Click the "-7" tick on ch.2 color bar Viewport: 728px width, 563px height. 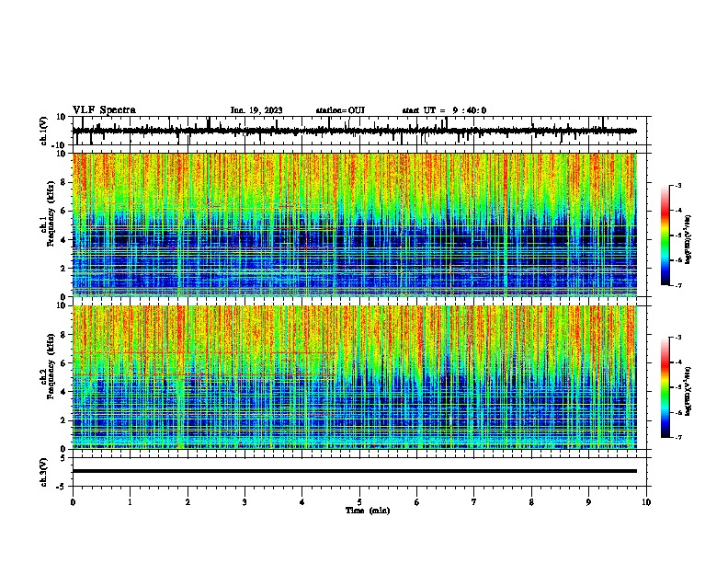(x=677, y=437)
